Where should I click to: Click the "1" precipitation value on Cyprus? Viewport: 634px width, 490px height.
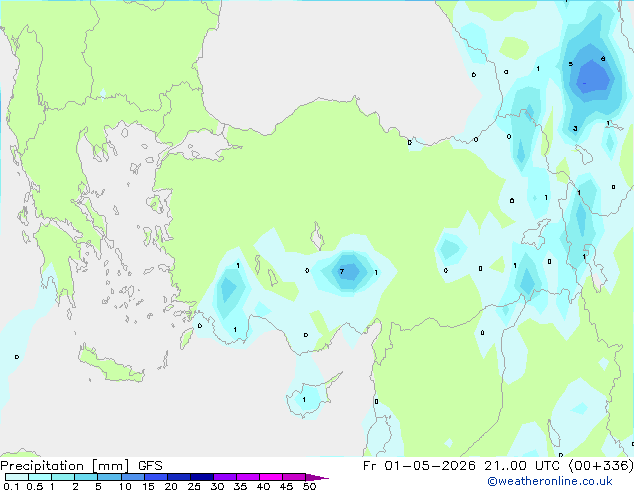click(304, 400)
